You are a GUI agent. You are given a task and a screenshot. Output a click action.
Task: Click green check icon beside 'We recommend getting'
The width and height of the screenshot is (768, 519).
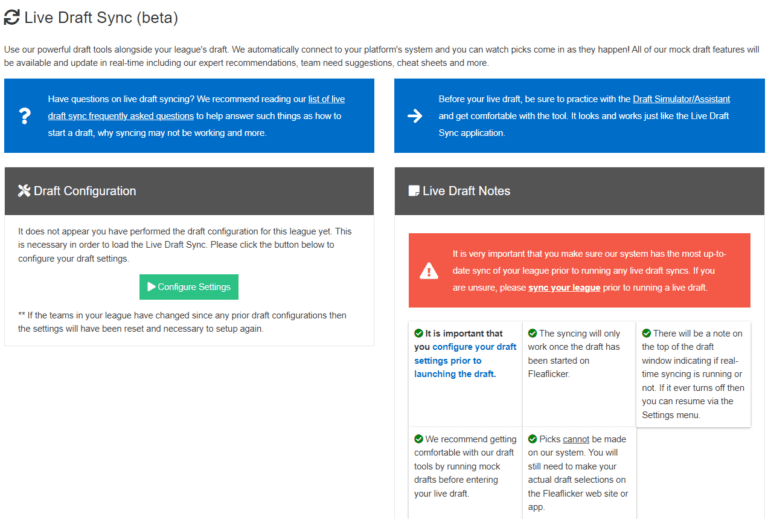tap(418, 438)
